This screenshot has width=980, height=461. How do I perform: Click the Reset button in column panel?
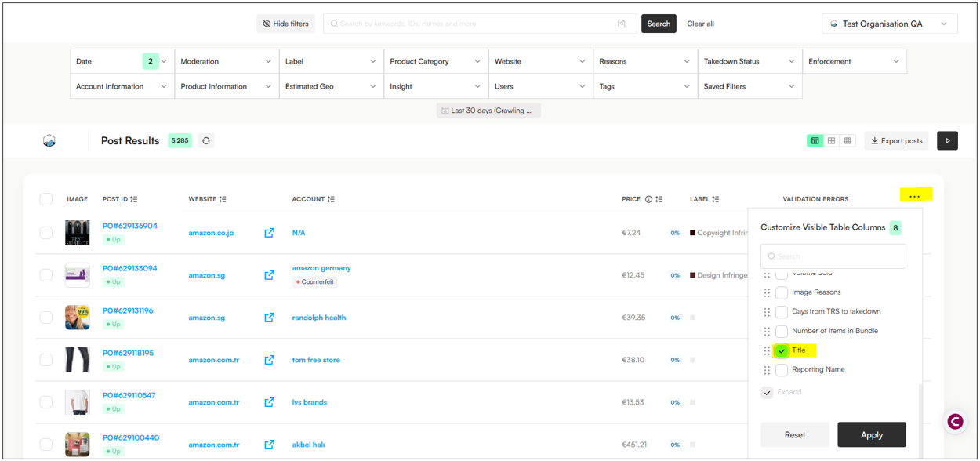pos(795,434)
